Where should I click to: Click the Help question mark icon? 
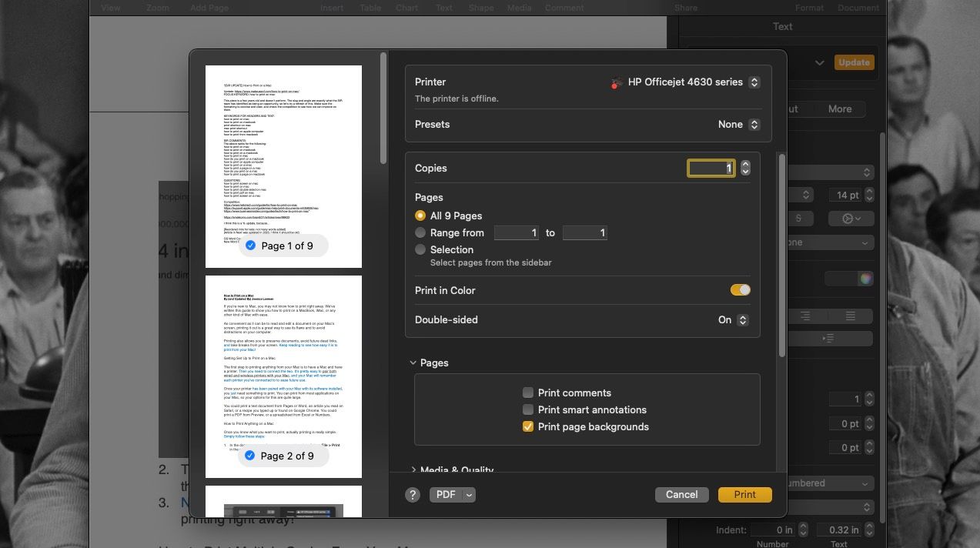point(413,495)
